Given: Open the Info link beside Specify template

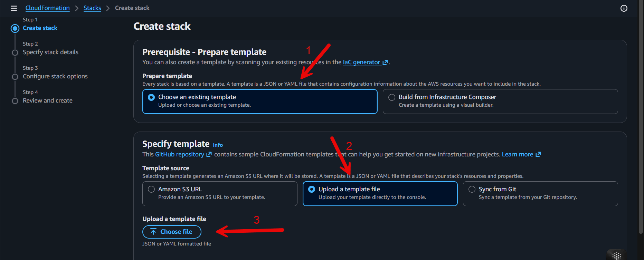Looking at the screenshot, I should tap(218, 145).
